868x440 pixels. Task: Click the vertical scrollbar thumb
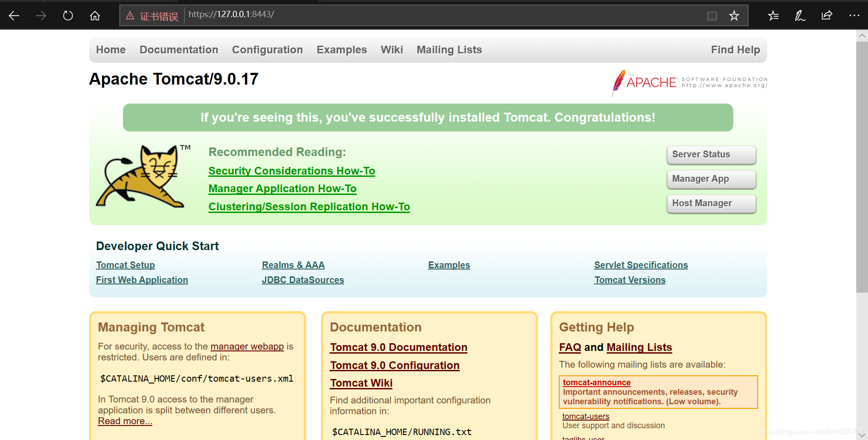[862, 167]
